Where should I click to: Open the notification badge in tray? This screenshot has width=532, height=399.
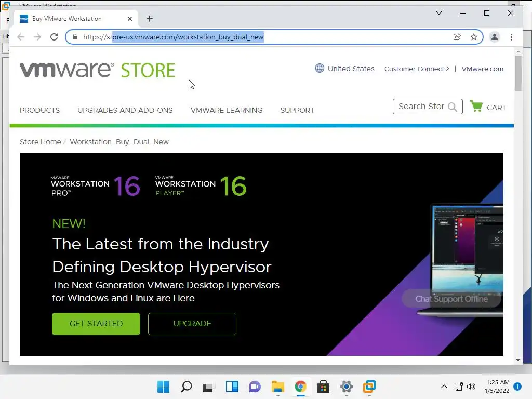point(517,387)
